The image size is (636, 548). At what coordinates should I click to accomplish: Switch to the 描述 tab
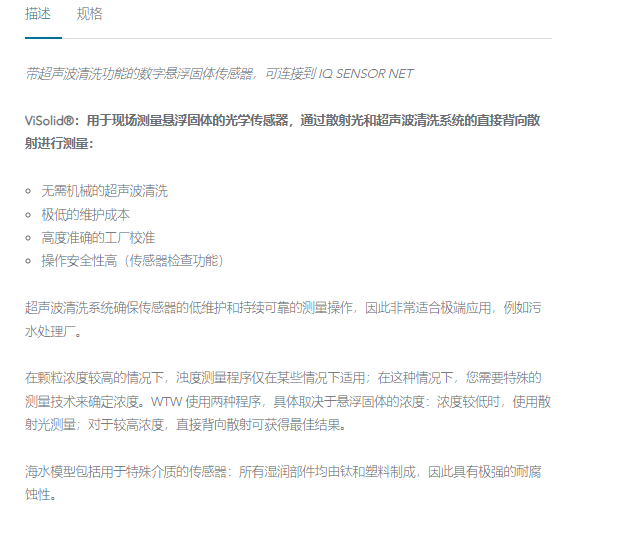[x=38, y=14]
